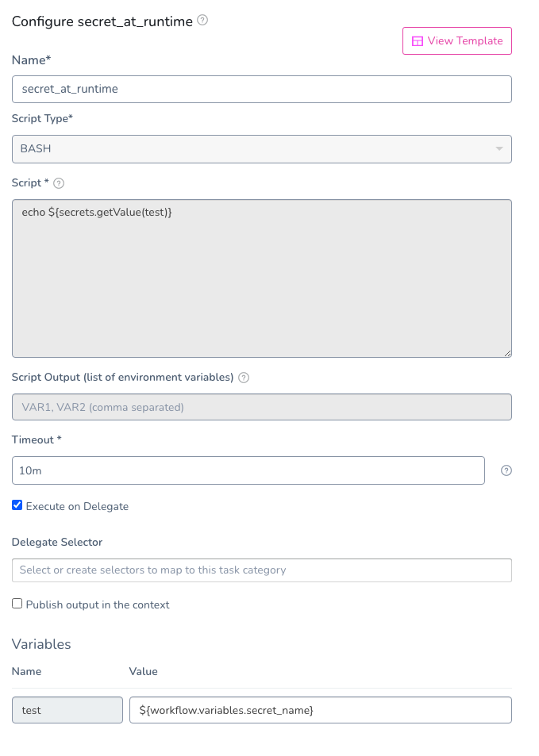
Task: Click the Execute on Delegate label text
Action: coord(77,506)
